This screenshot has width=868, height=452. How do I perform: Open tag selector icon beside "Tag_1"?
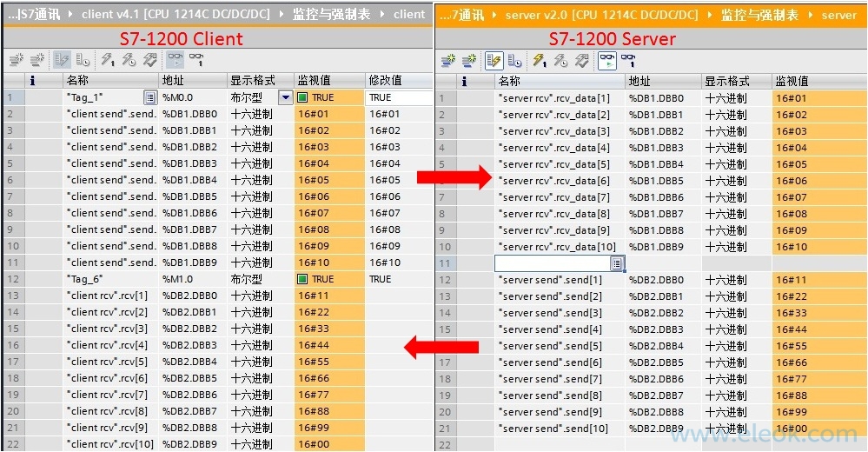150,97
